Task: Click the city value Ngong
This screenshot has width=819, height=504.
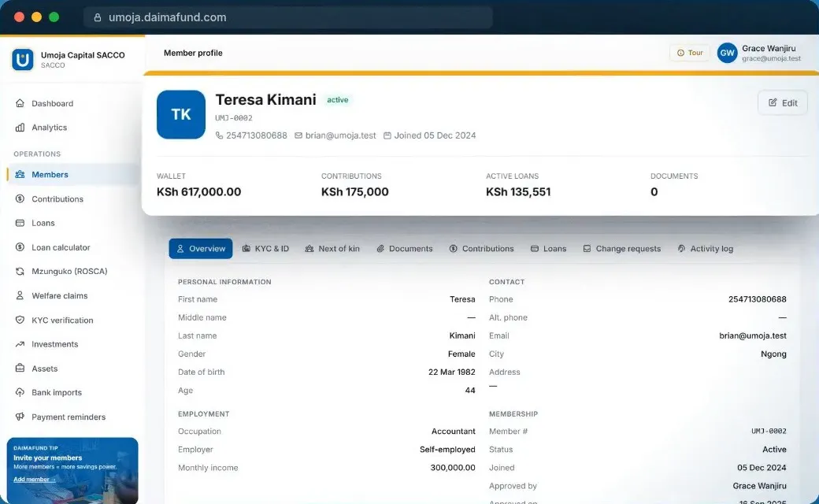Action: (773, 354)
